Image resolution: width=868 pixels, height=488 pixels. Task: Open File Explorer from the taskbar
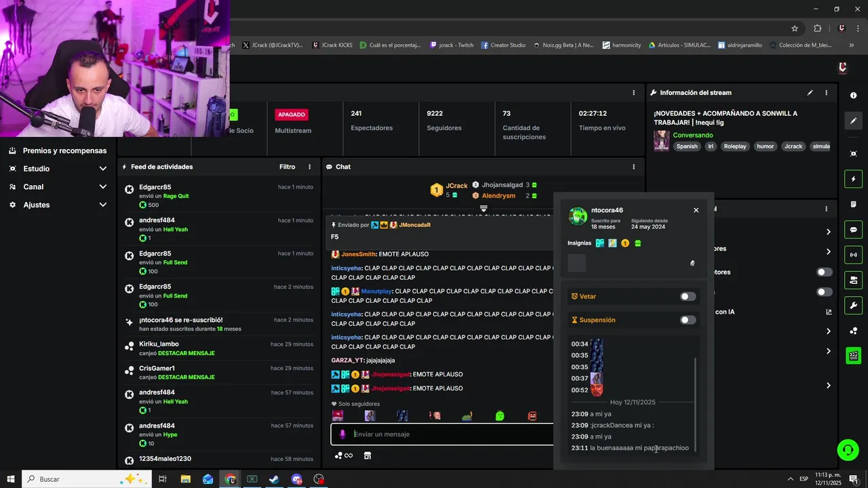185,479
